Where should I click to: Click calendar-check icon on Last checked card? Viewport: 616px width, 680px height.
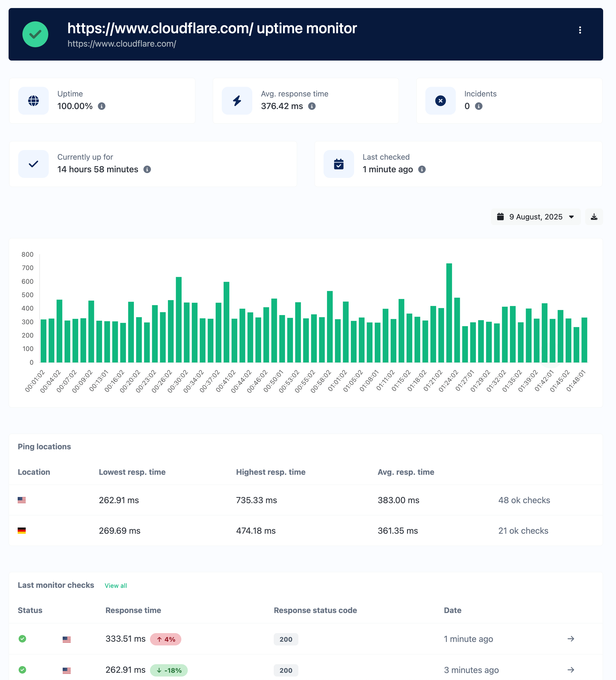point(339,164)
